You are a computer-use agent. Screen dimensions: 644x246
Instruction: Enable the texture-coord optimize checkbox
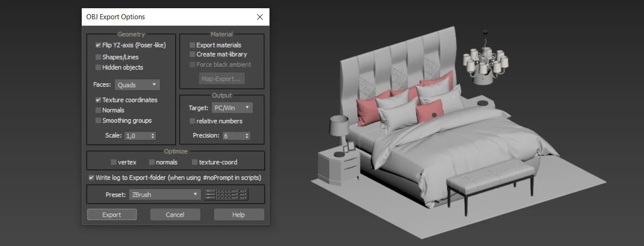[x=195, y=162]
